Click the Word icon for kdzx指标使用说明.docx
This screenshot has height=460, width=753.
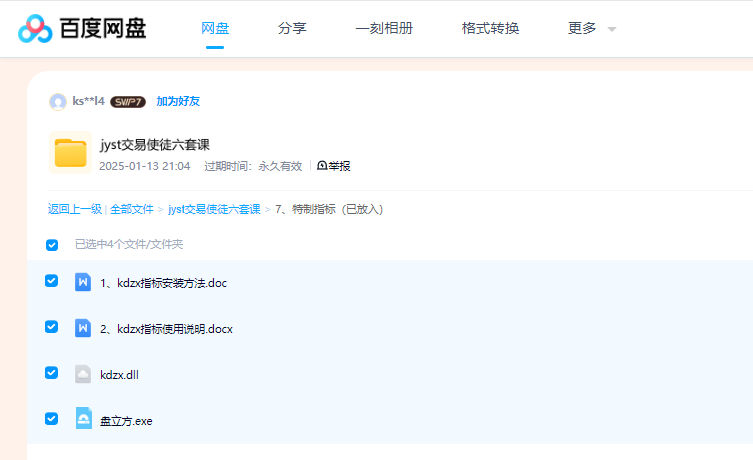[x=83, y=328]
